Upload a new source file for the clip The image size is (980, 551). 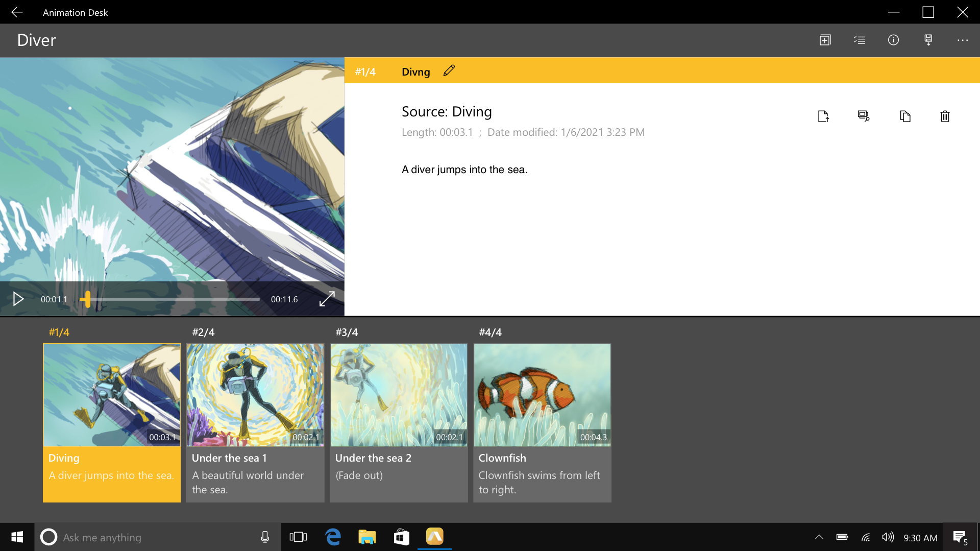coord(823,116)
